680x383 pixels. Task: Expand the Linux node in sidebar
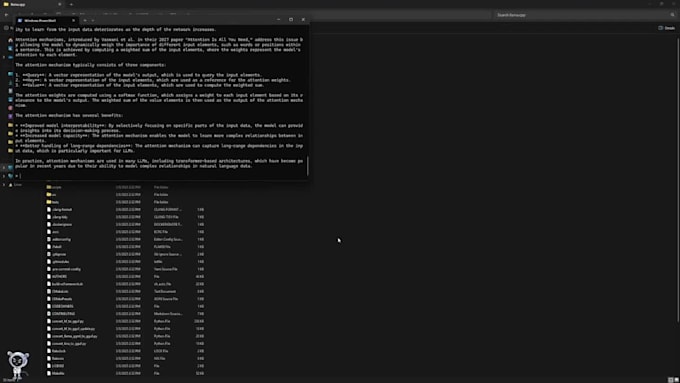[4, 185]
